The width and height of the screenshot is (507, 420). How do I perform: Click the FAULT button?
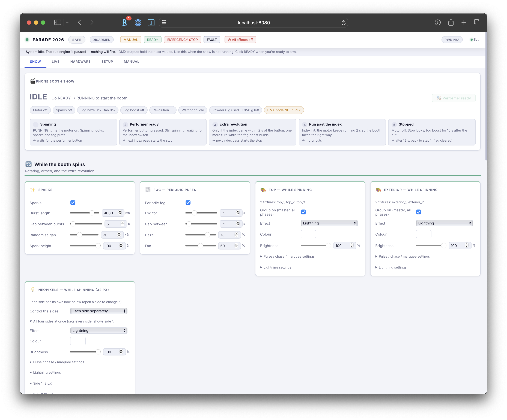pos(212,40)
